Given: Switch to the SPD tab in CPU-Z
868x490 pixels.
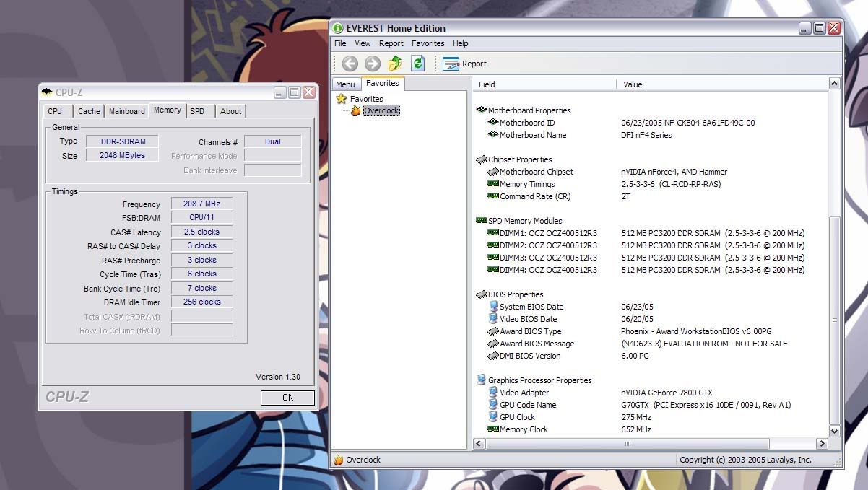Looking at the screenshot, I should [x=197, y=111].
